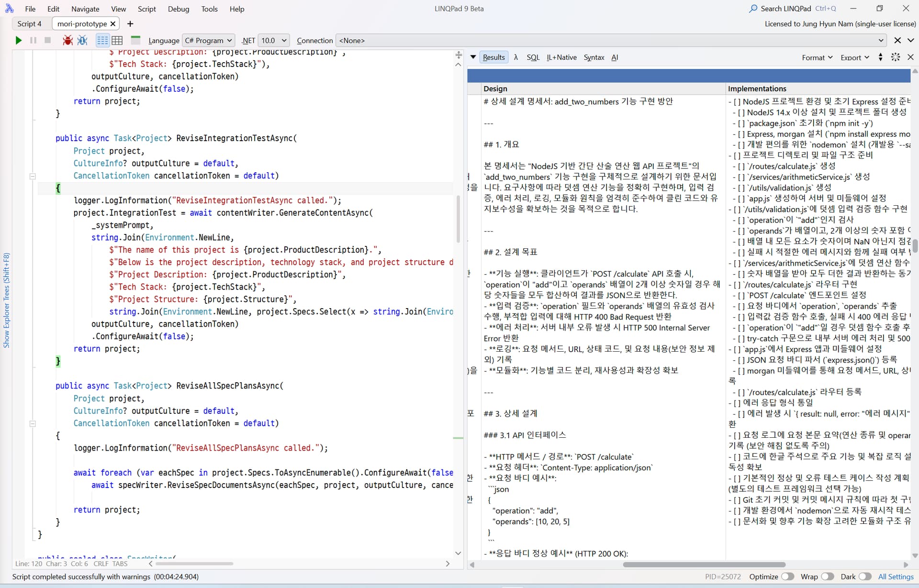Image resolution: width=919 pixels, height=588 pixels.
Task: Click the results horizontal scrollbar thumb
Action: 704,565
